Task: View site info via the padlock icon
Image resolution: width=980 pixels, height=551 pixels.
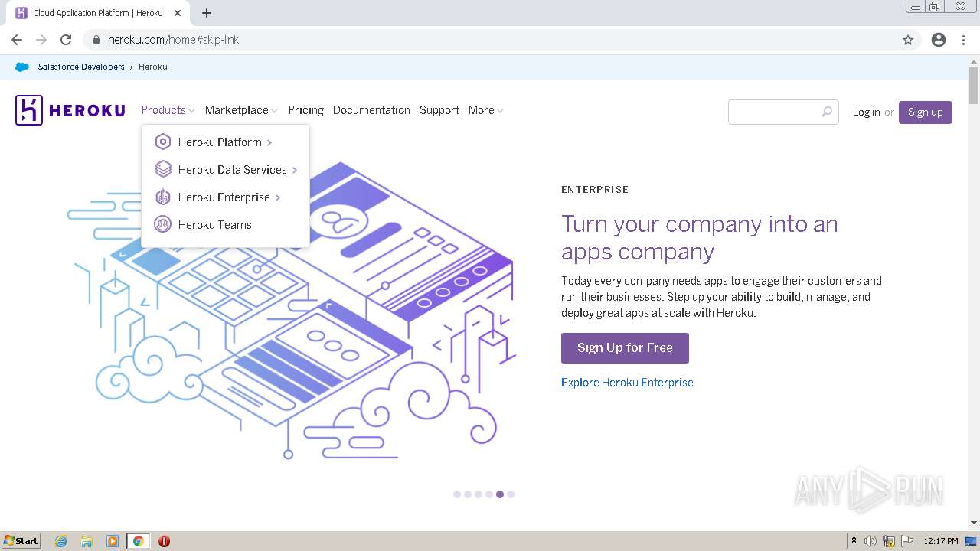Action: pos(96,40)
